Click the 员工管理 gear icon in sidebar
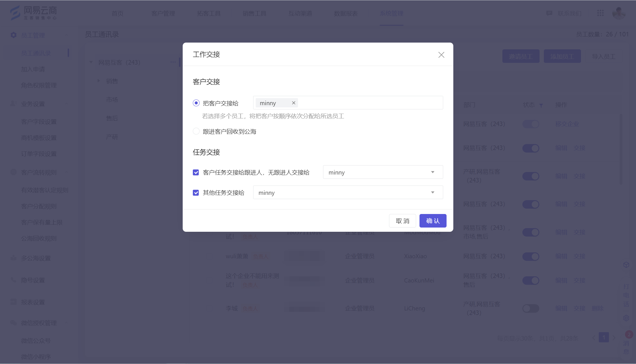This screenshot has width=636, height=364. (x=14, y=35)
